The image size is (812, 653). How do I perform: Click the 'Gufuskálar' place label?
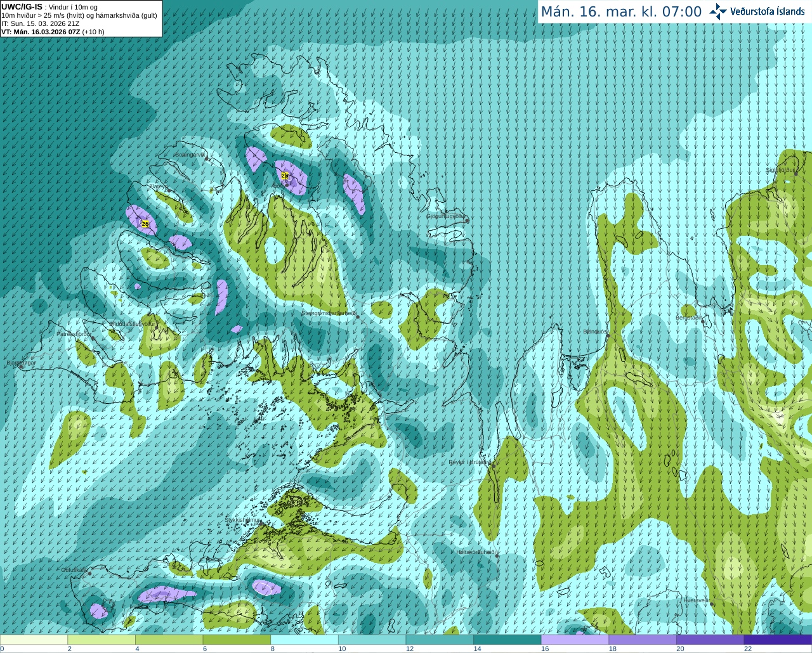74,570
